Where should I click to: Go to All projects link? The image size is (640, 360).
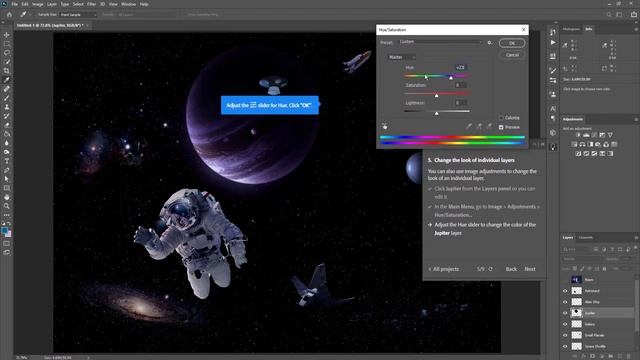click(443, 269)
